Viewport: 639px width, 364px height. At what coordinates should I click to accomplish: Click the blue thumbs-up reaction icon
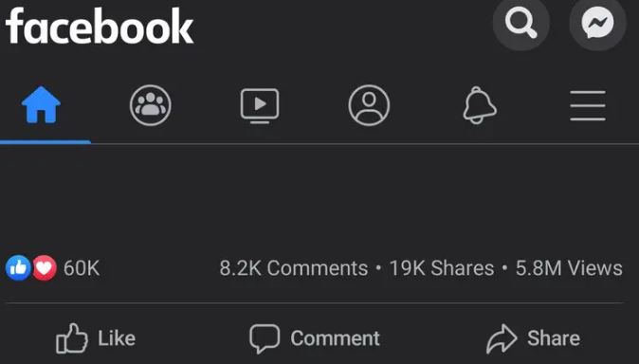[x=18, y=268]
